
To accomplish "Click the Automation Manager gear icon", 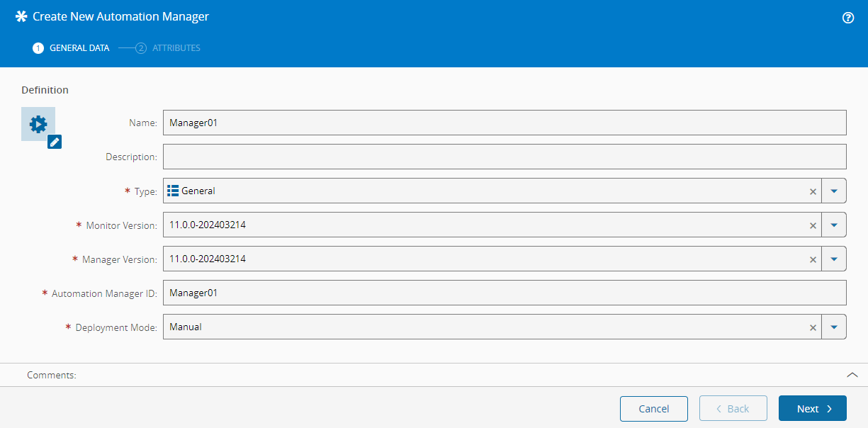I will click(38, 124).
